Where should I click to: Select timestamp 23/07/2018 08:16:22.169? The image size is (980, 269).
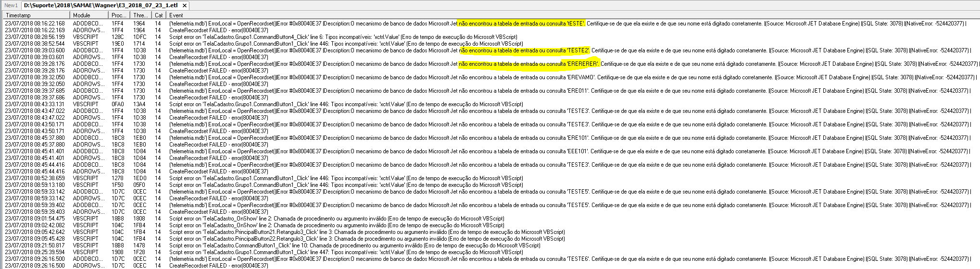[35, 30]
